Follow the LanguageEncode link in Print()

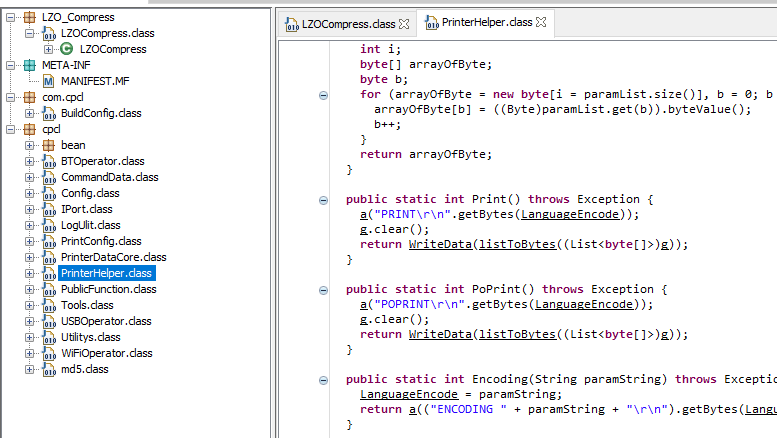pyautogui.click(x=570, y=214)
